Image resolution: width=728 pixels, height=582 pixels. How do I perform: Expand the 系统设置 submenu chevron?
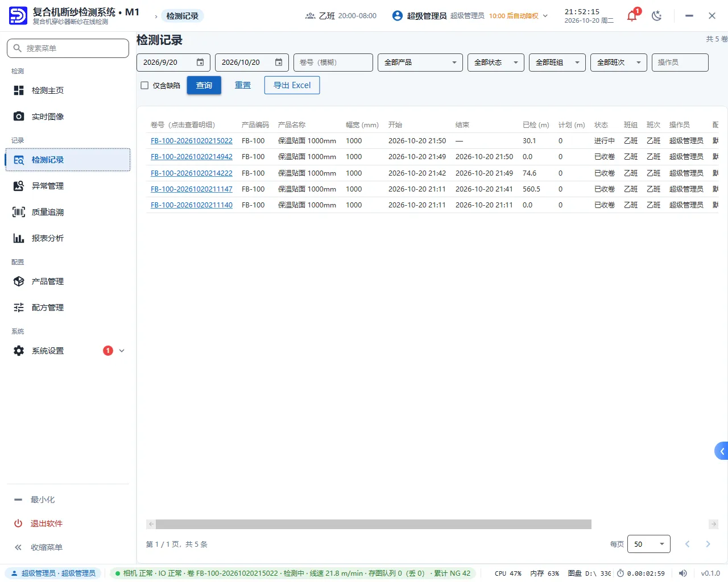coord(122,351)
